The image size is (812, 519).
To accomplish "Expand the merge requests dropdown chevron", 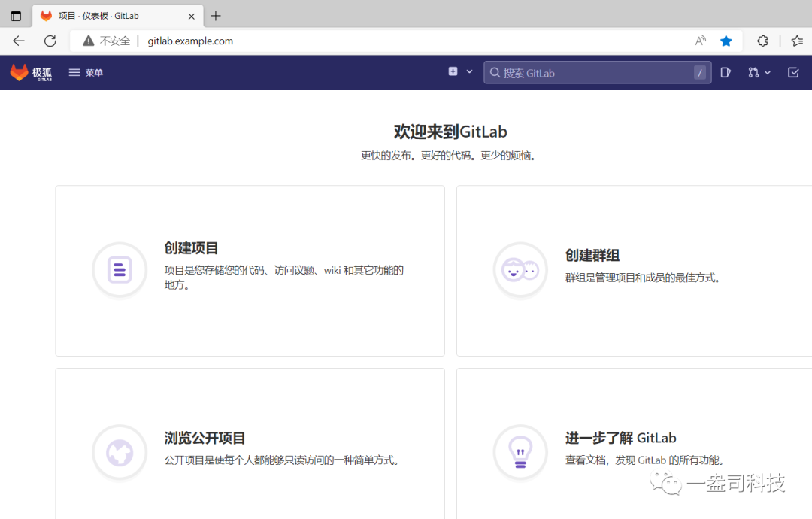I will click(768, 73).
